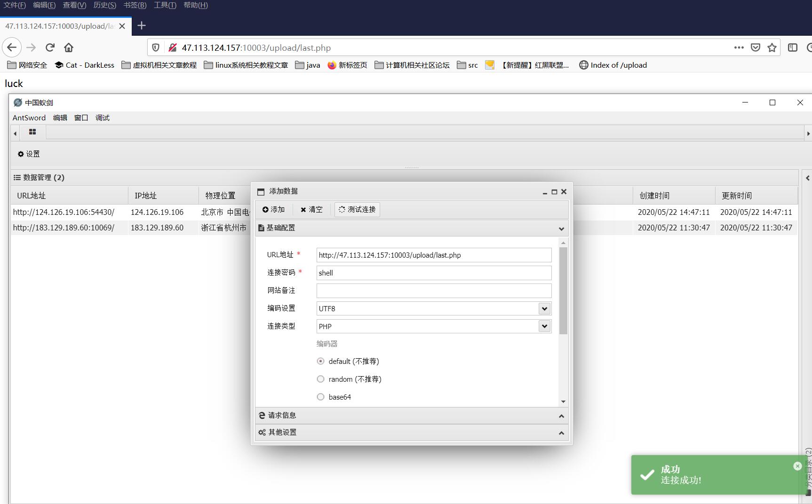Select the http://183.129.189.60:10069/ row
This screenshot has height=504, width=812.
coord(404,228)
